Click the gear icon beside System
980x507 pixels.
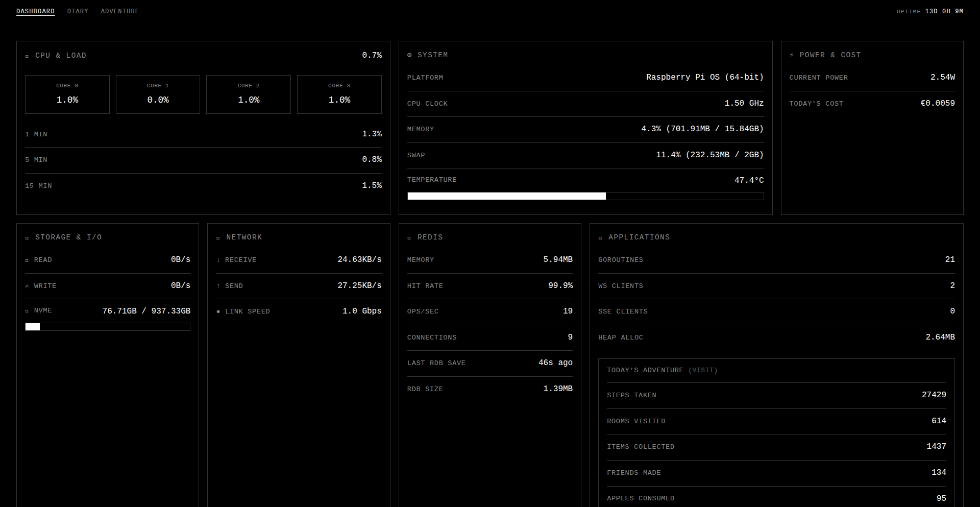[409, 55]
